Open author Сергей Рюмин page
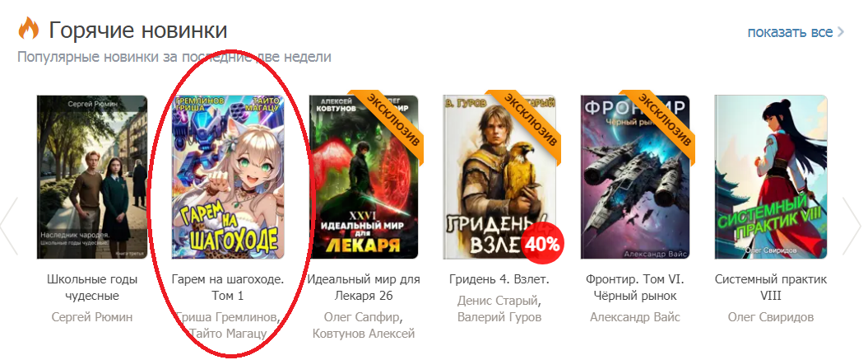 click(92, 317)
